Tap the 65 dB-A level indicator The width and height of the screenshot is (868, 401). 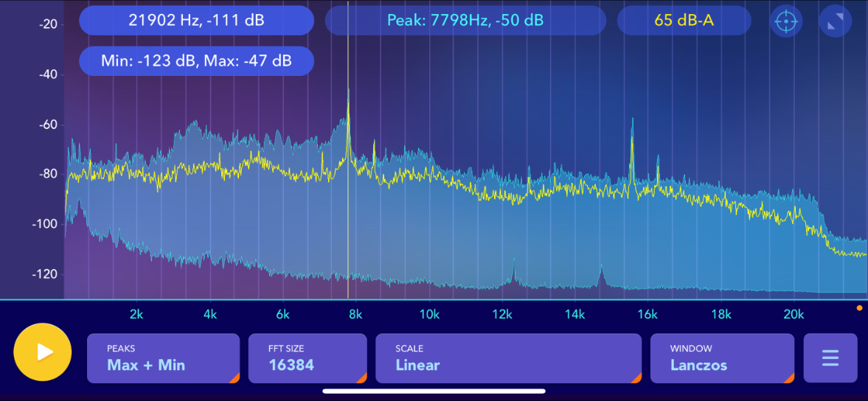(684, 21)
